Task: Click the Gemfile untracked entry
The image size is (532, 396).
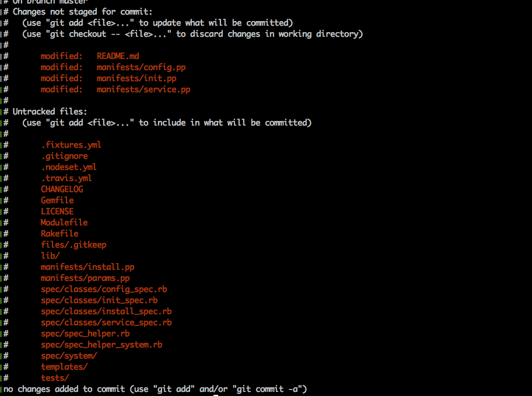Action: click(x=57, y=200)
